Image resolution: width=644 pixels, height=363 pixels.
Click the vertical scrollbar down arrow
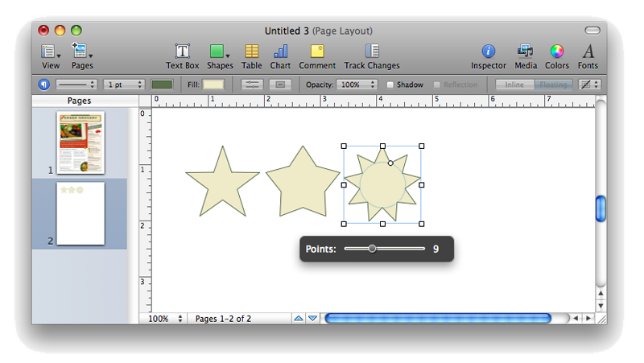click(601, 306)
